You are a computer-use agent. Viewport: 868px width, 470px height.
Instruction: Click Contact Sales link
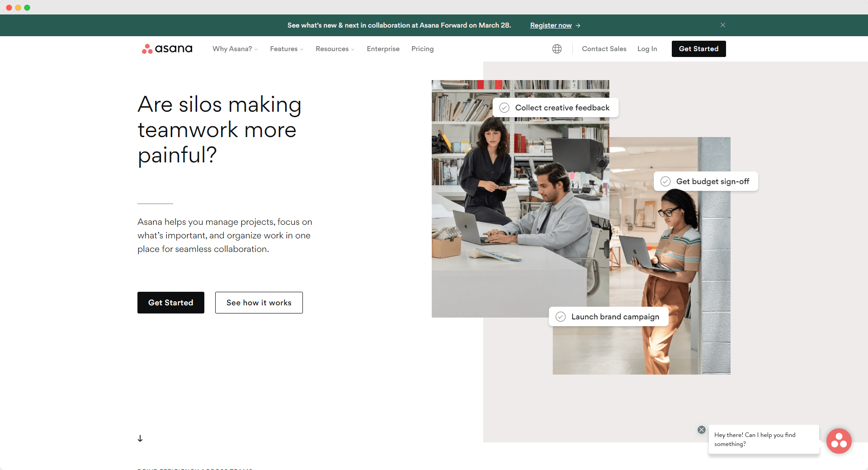point(604,49)
